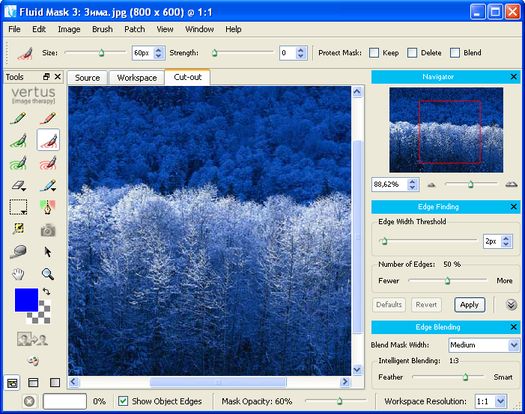
Task: Expand more Edge Finding options chevron
Action: pos(511,305)
